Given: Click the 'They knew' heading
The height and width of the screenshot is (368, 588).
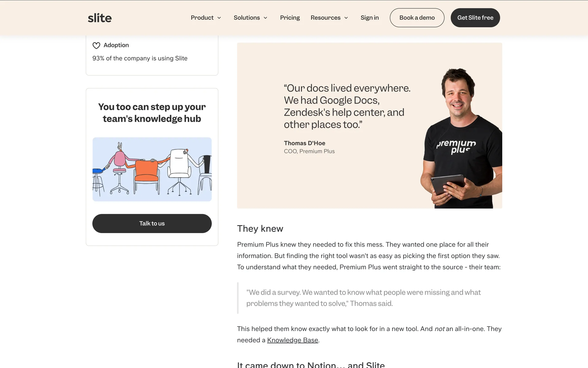Looking at the screenshot, I should (x=260, y=228).
